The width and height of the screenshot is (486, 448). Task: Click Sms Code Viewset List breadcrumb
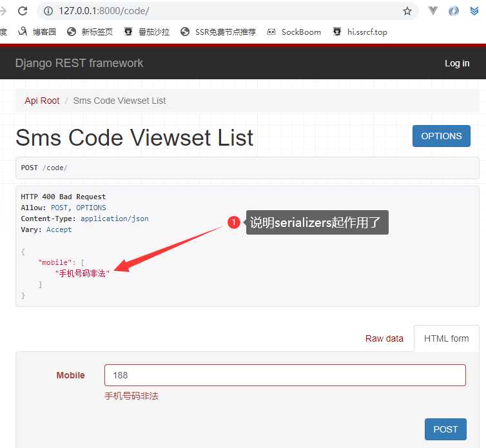click(119, 101)
